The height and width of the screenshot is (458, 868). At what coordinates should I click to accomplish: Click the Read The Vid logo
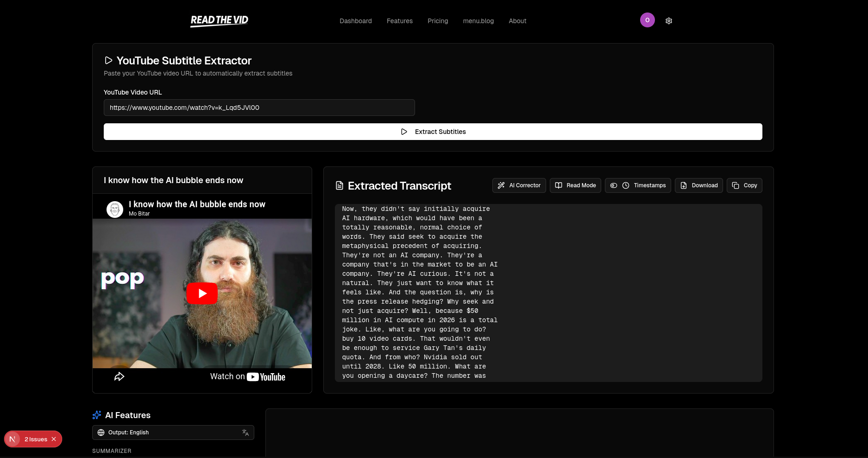pyautogui.click(x=219, y=20)
